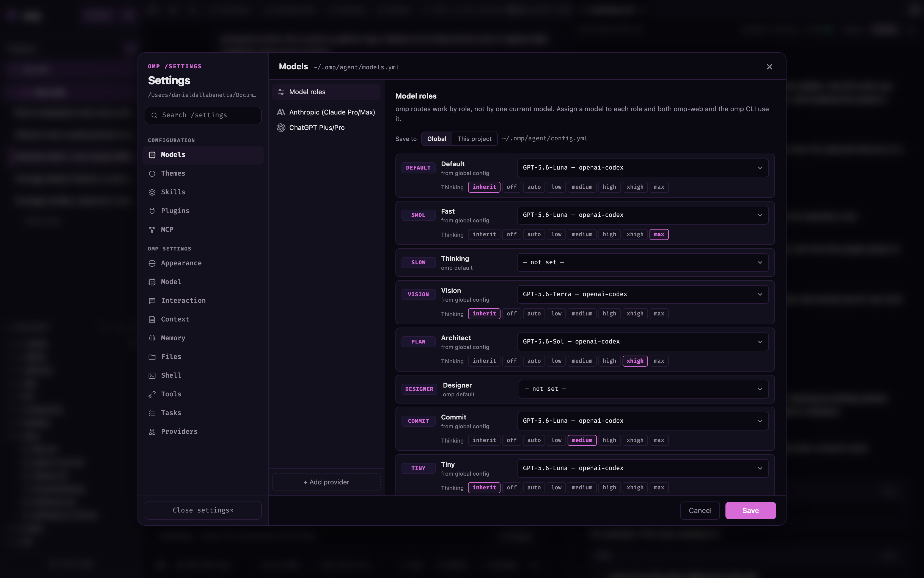Image resolution: width=924 pixels, height=578 pixels.
Task: Click the Interaction chat icon
Action: (152, 301)
